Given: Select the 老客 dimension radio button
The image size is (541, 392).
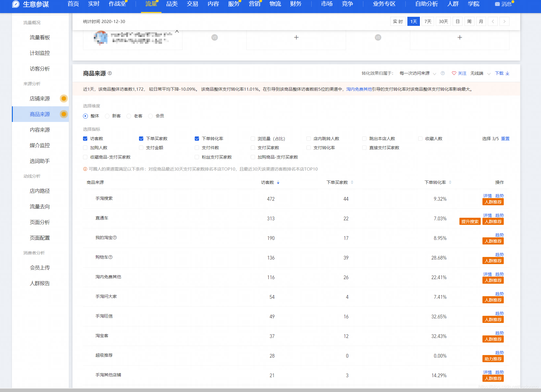Looking at the screenshot, I should (129, 116).
